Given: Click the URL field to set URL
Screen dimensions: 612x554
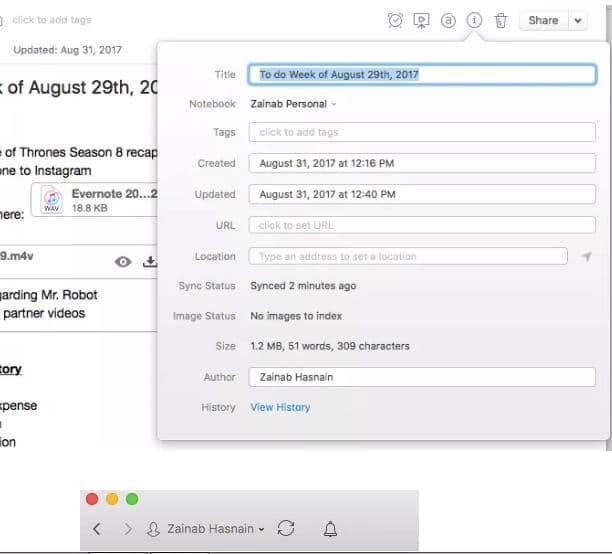Looking at the screenshot, I should coord(421,225).
